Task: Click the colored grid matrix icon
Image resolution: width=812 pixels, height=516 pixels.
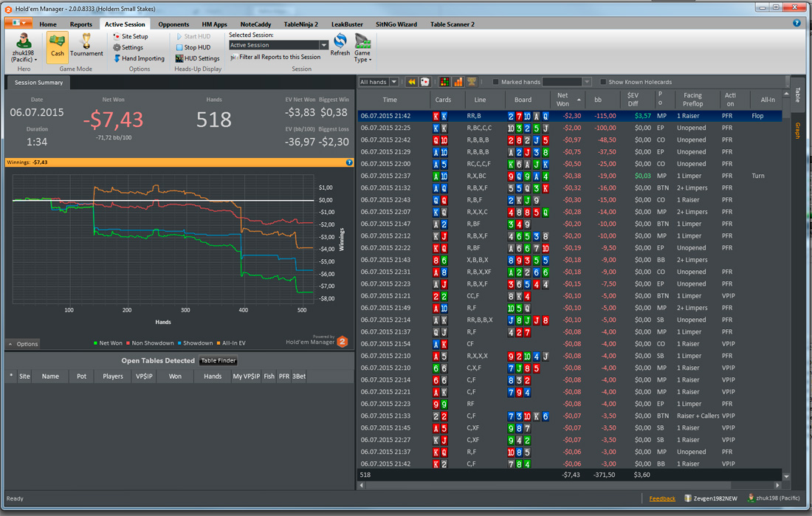Action: (444, 82)
